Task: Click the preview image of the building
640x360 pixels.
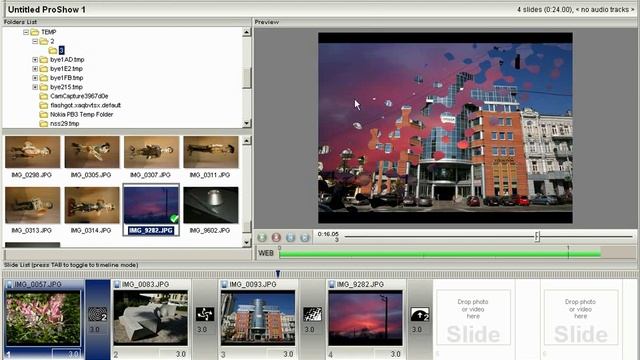Action: [x=445, y=128]
